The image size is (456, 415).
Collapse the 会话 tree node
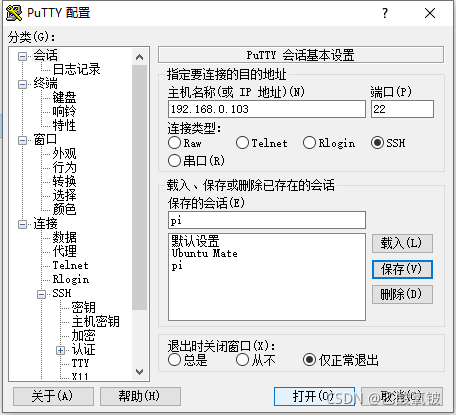point(22,56)
